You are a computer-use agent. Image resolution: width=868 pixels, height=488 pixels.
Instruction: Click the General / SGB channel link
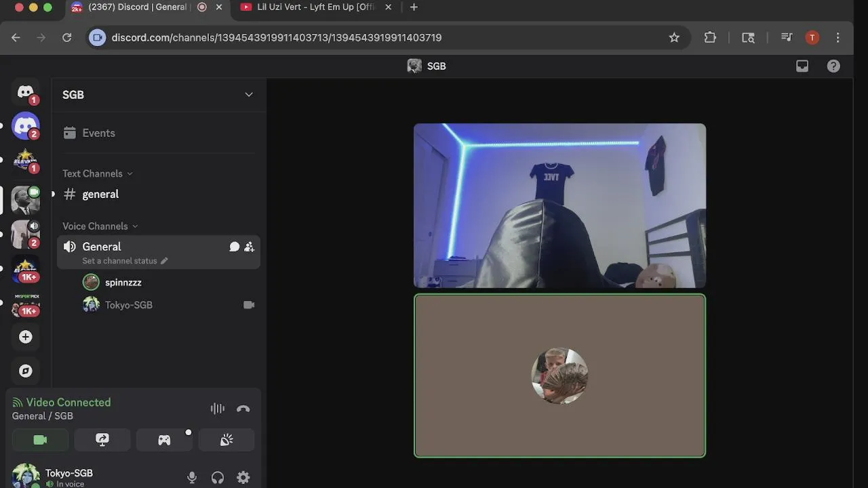click(x=42, y=416)
